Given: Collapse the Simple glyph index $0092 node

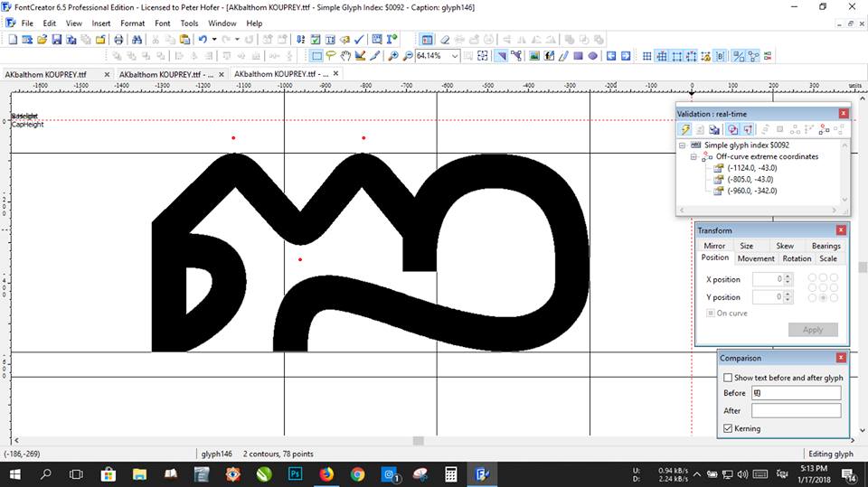Looking at the screenshot, I should pos(682,145).
